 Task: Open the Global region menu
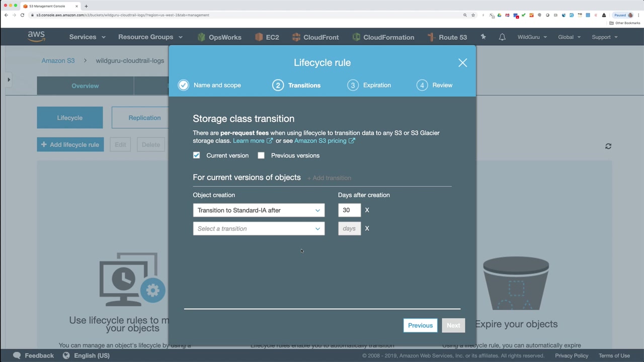tap(570, 37)
